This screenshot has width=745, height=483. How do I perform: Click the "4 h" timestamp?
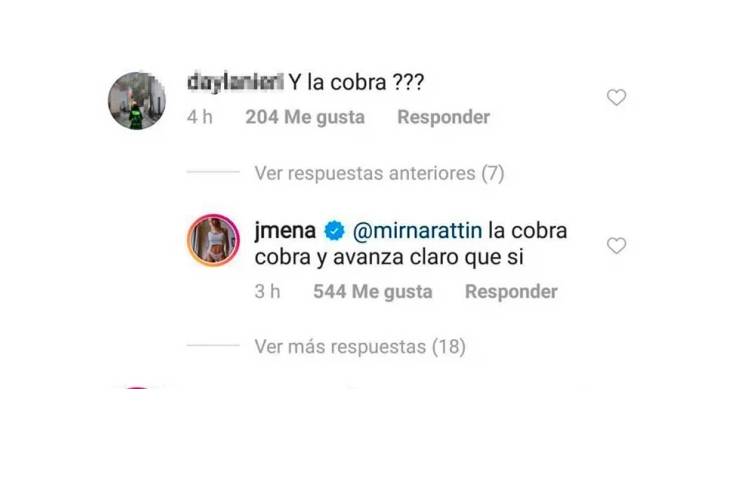click(200, 117)
